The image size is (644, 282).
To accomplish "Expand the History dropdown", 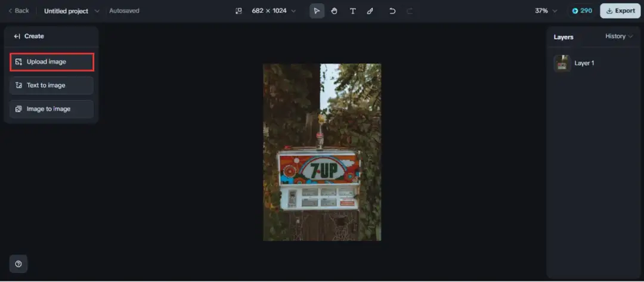I will point(619,36).
